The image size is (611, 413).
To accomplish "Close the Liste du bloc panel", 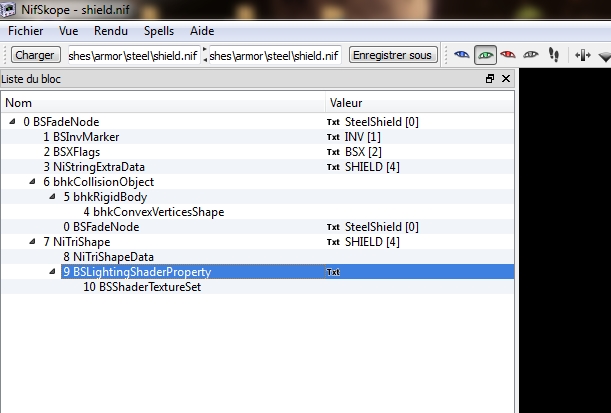I will 506,79.
